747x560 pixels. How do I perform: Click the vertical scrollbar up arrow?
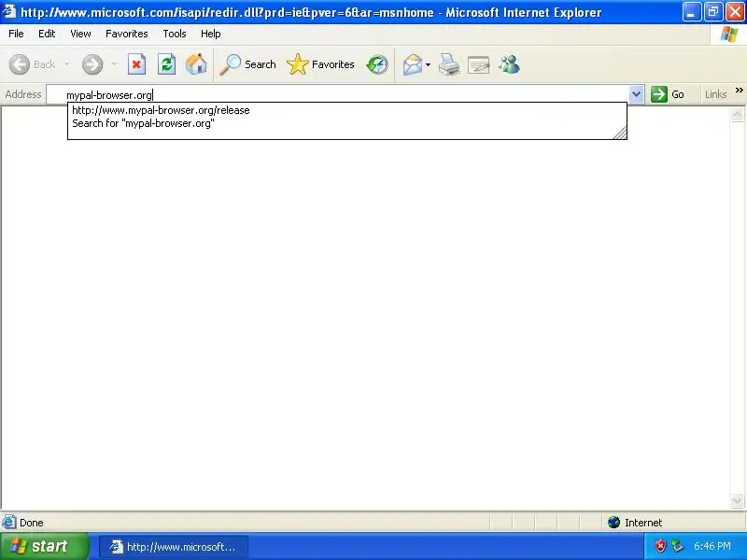(x=737, y=114)
